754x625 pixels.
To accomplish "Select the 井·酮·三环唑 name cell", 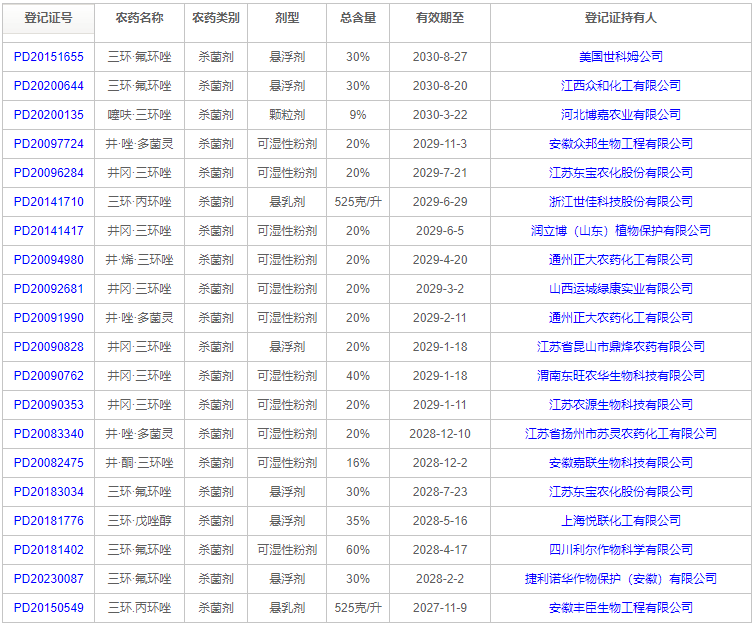I will tap(139, 463).
